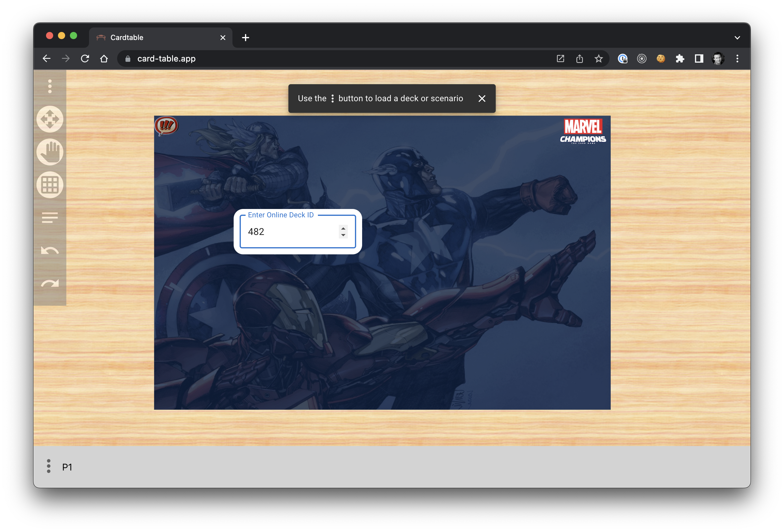Screen dimensions: 784x532
Task: Bookmark this page with star icon
Action: pos(599,59)
